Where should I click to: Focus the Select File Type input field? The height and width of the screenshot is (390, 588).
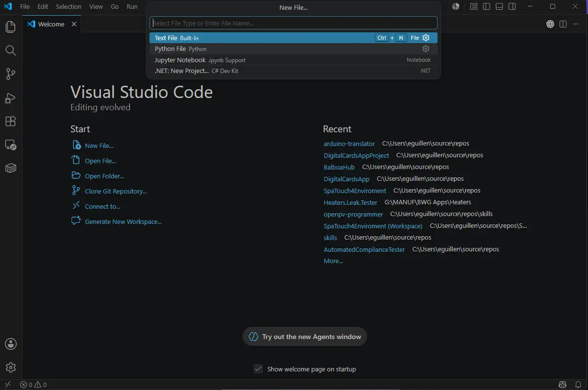[293, 23]
